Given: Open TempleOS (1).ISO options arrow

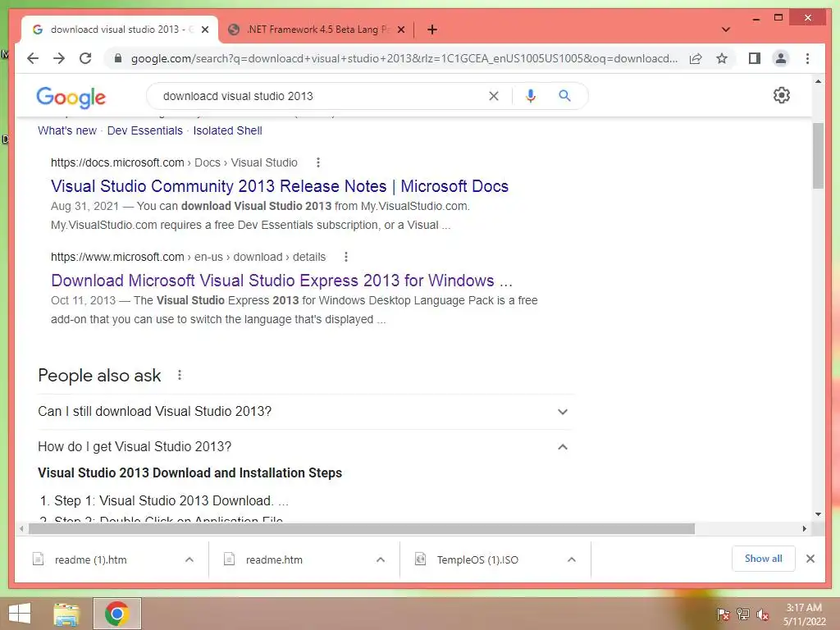Looking at the screenshot, I should 572,559.
